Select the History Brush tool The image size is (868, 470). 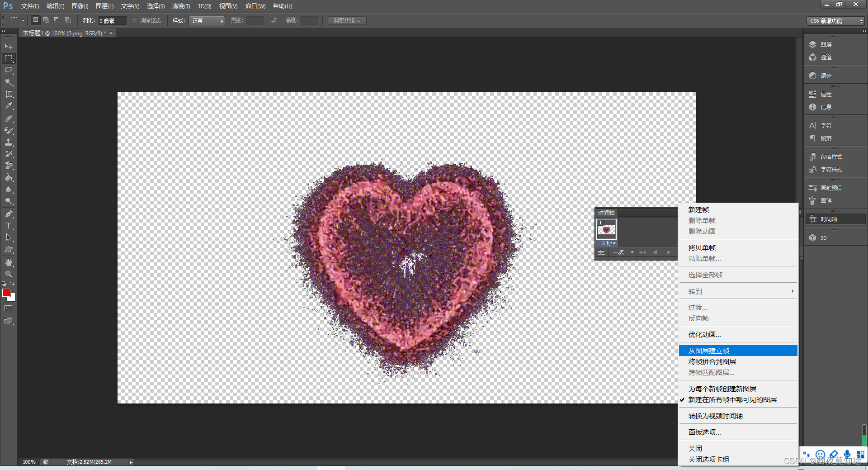(9, 154)
